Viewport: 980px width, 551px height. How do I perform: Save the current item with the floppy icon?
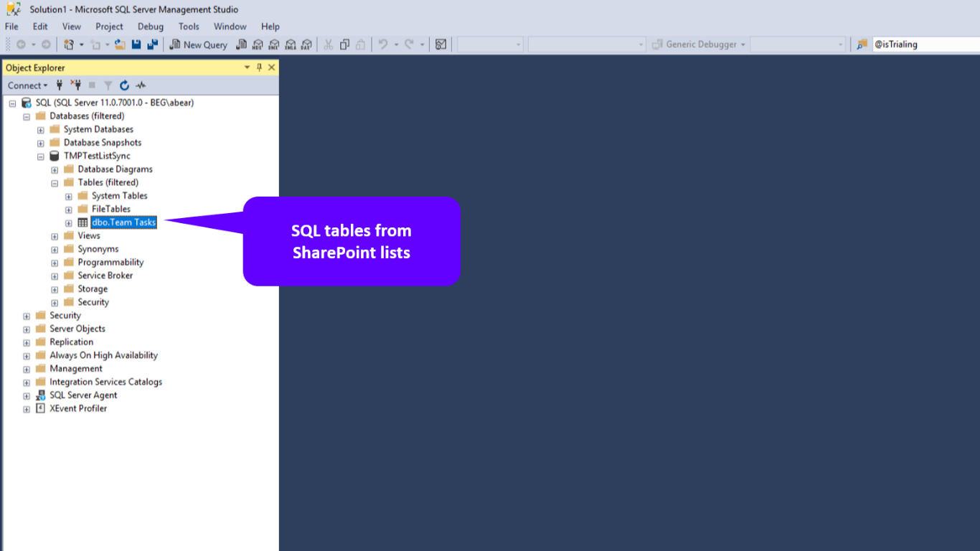point(136,44)
